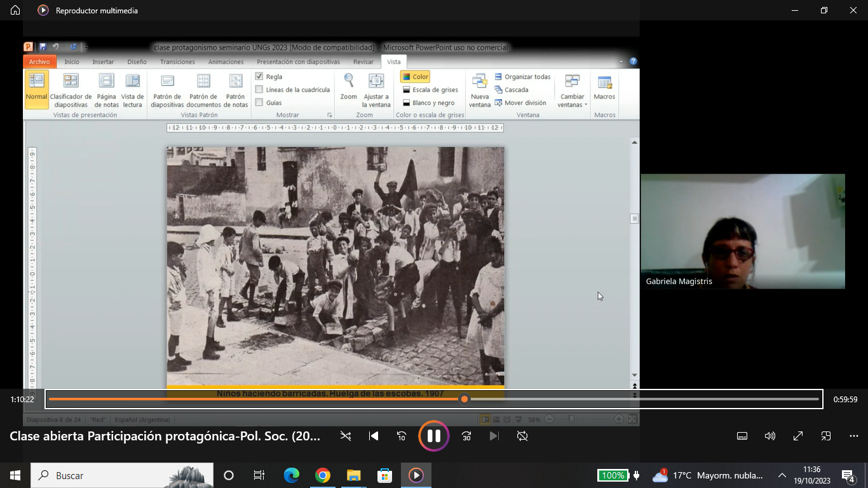Switch to the Diseño tab
The image size is (868, 488).
coord(137,62)
